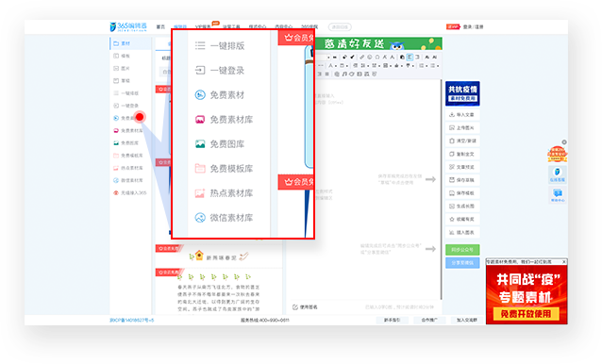Screen dimensions: 602x364
Task: Select 免费模板库 folder icon
Action: coord(200,169)
